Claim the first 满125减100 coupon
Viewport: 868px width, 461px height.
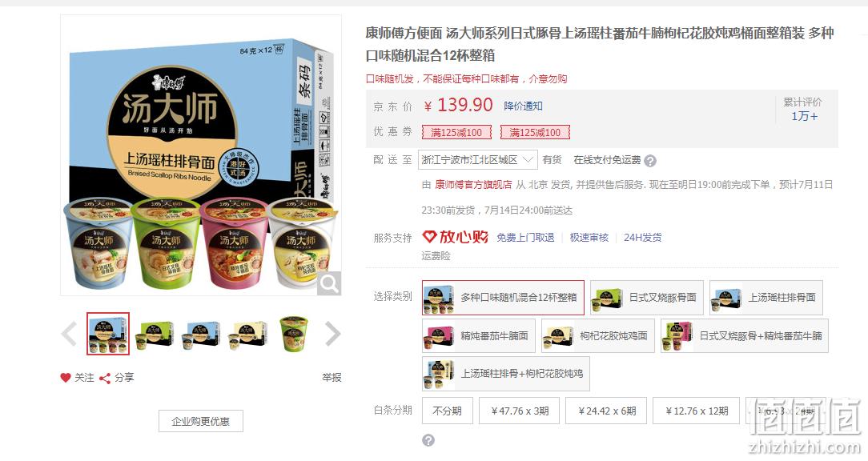456,132
